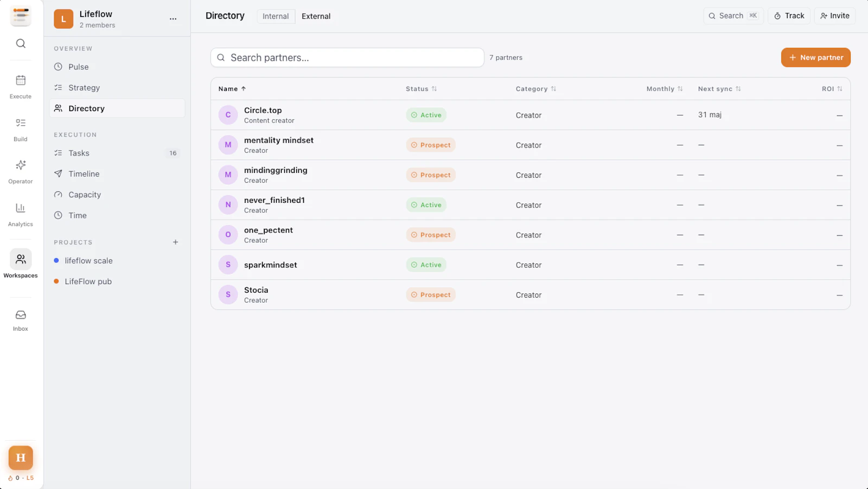Open Time in the sidebar

coord(117,215)
